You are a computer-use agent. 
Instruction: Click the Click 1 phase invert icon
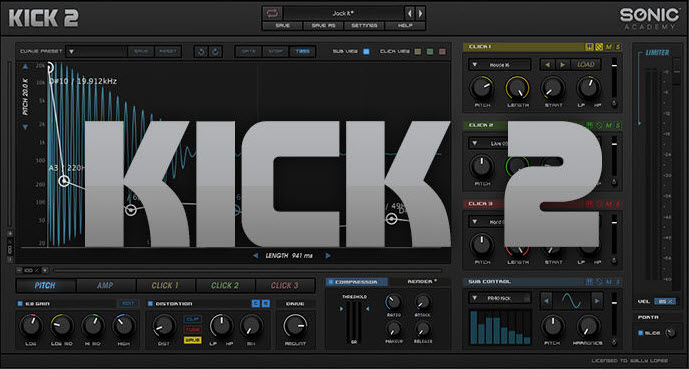coord(598,47)
